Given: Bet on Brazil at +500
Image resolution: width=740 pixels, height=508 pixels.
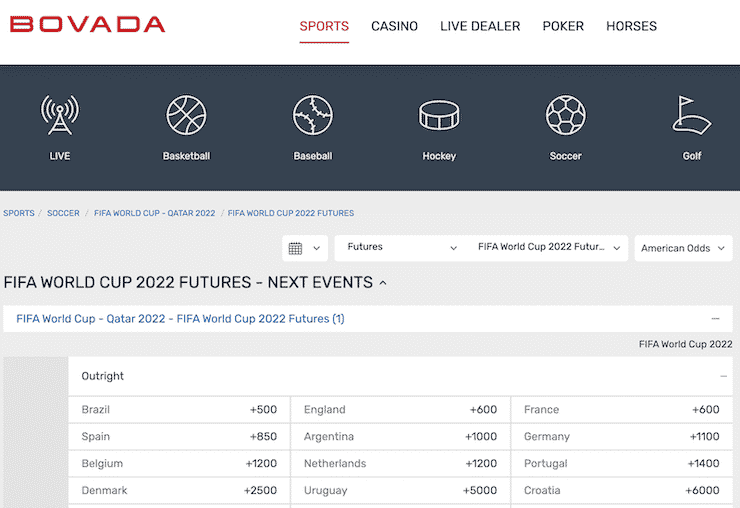Looking at the screenshot, I should tap(179, 409).
